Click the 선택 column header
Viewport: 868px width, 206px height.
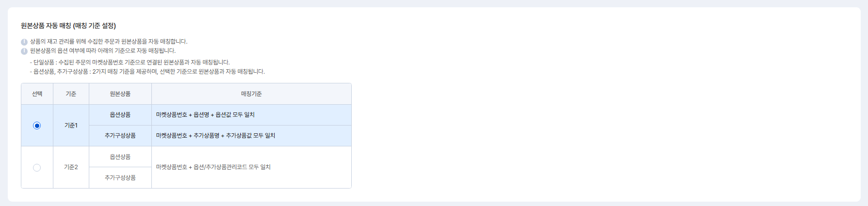click(x=37, y=94)
